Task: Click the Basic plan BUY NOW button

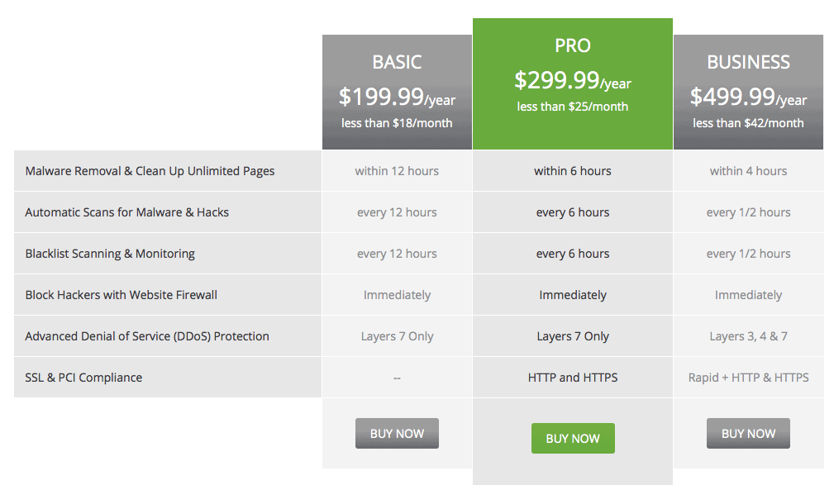Action: click(x=397, y=433)
